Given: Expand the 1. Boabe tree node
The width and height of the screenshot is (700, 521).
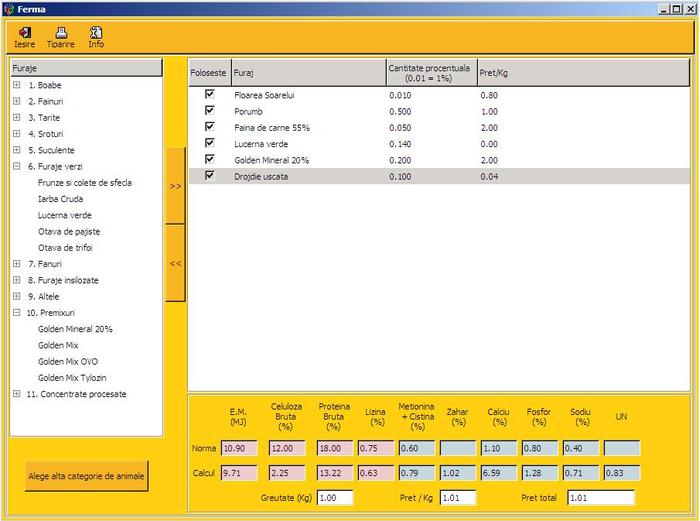Looking at the screenshot, I should coord(17,85).
